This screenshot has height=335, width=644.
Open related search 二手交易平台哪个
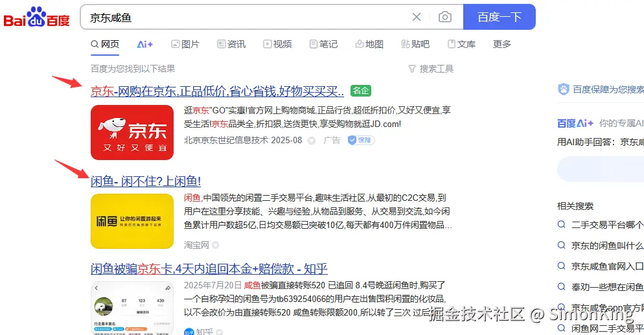click(607, 225)
